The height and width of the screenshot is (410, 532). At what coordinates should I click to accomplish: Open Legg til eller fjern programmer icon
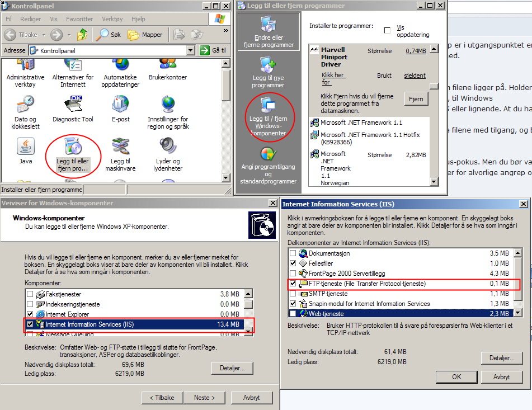click(x=73, y=154)
